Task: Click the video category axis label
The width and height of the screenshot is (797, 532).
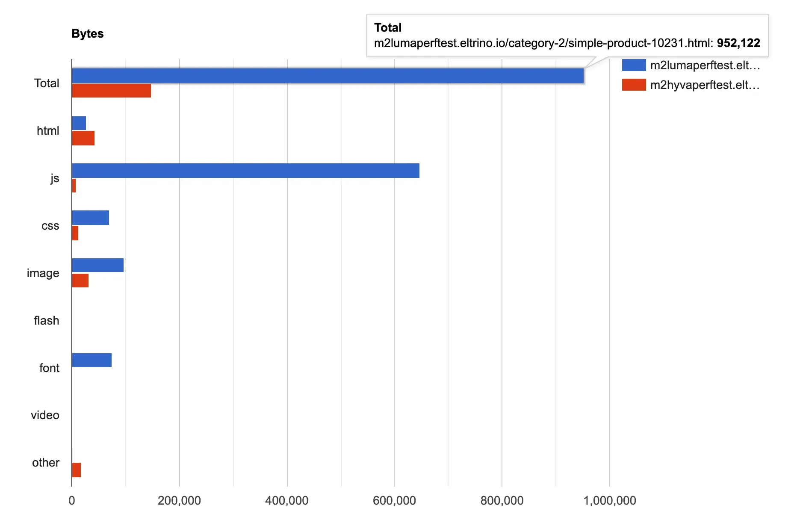Action: [x=45, y=415]
